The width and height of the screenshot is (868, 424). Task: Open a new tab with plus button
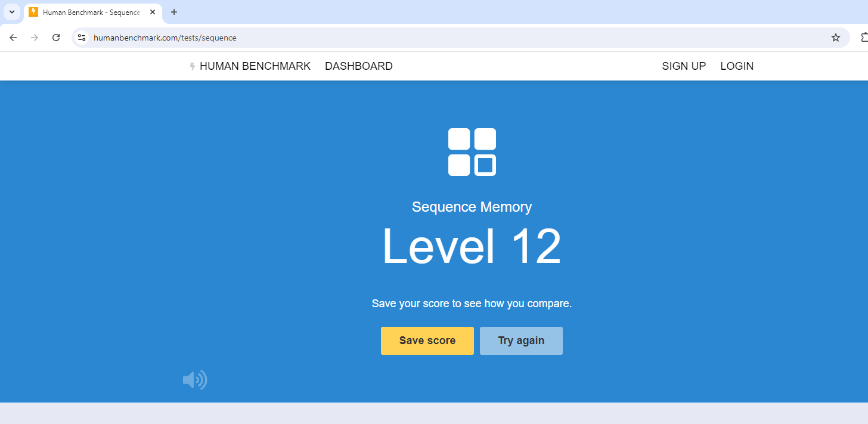click(174, 12)
